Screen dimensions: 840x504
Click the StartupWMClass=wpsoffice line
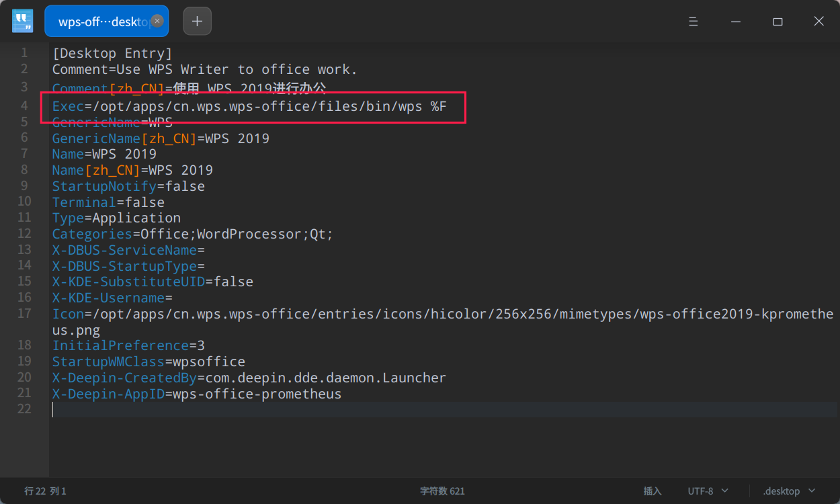pos(148,361)
